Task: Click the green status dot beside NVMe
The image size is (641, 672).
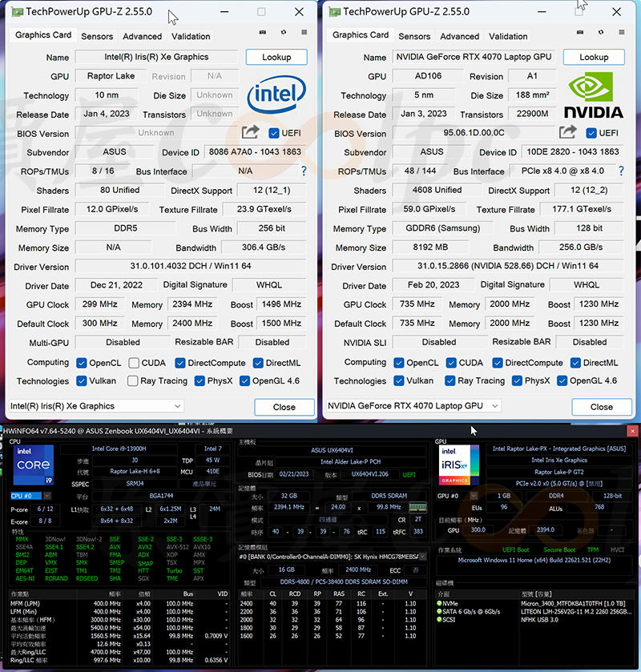Action: 439,603
